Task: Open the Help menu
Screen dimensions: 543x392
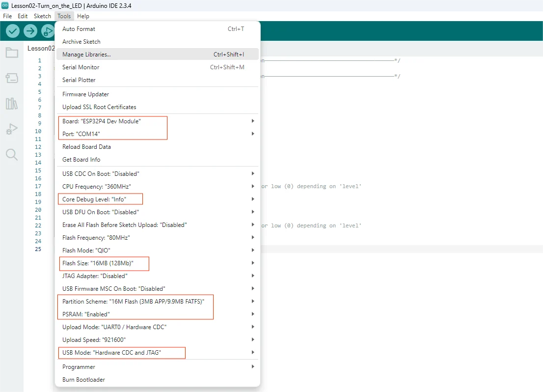Action: 83,16
